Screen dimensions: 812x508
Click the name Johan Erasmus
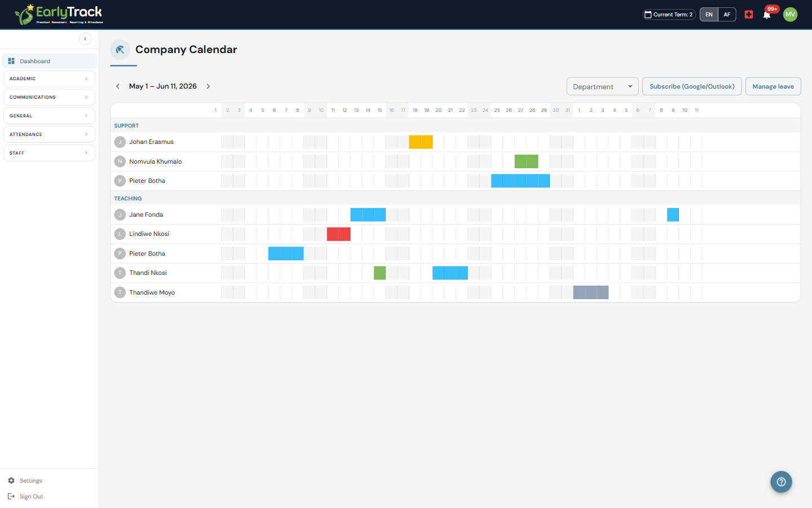click(152, 142)
